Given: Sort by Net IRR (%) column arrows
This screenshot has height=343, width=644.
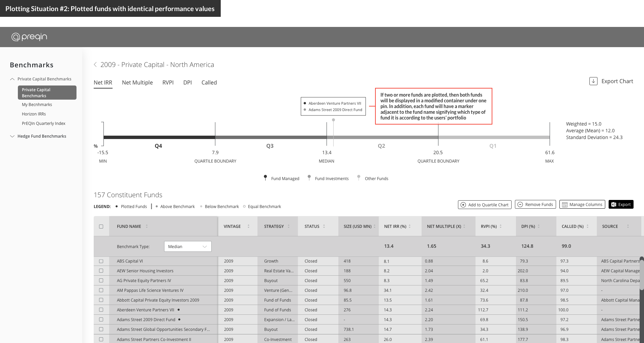Looking at the screenshot, I should click(409, 226).
